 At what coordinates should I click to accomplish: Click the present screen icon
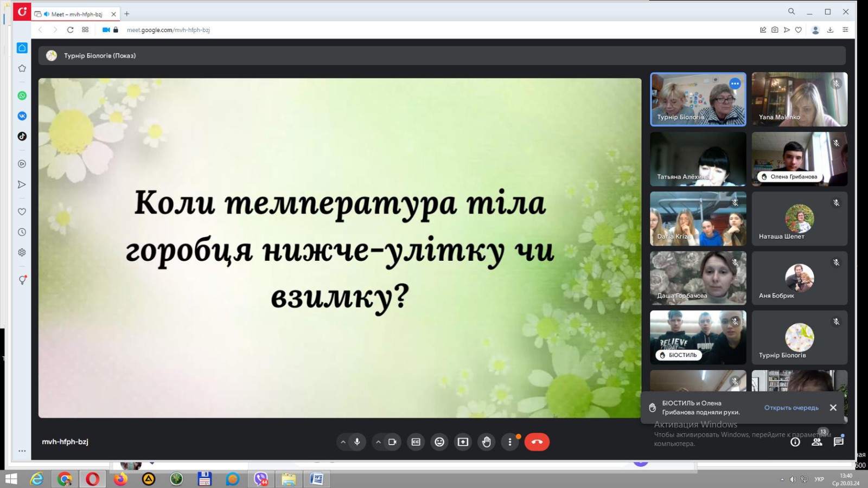click(463, 442)
